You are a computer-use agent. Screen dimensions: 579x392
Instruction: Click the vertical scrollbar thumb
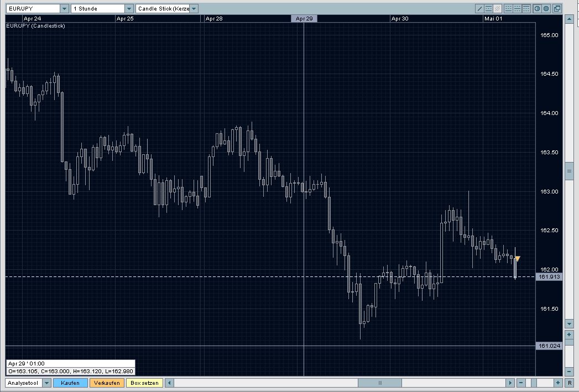(569, 170)
